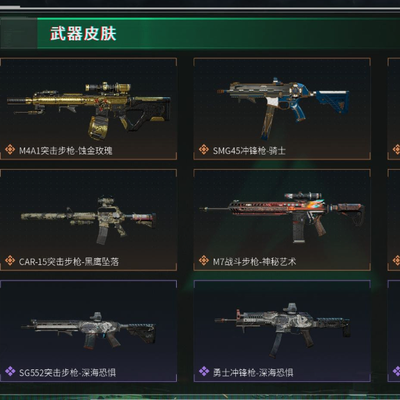The height and width of the screenshot is (400, 400).
Task: Open the CAR-15突击步枪-黑鹰坠落 label
Action: [69, 262]
